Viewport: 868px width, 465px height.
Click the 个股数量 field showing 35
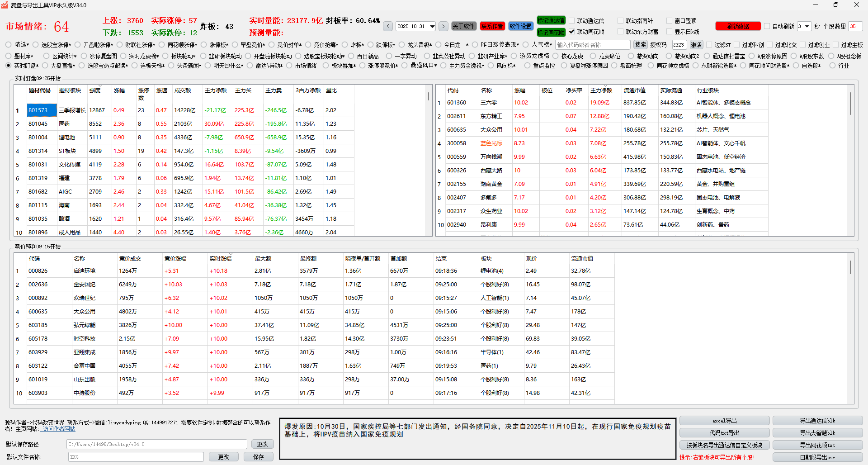(855, 26)
